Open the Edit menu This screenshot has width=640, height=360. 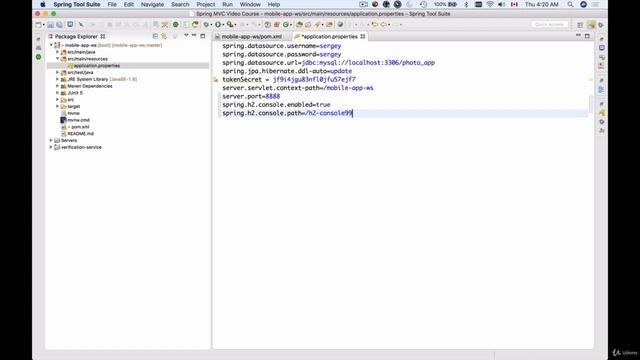(129, 4)
